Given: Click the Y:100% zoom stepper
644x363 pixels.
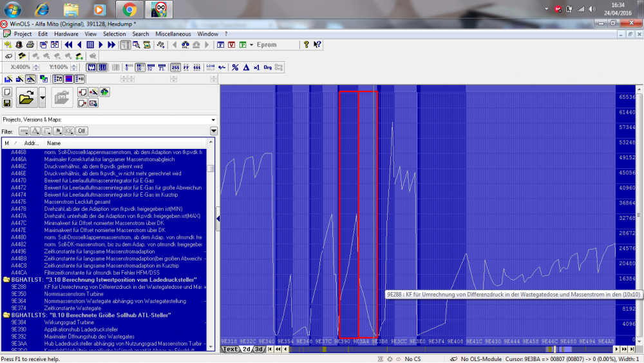Looking at the screenshot, I should pyautogui.click(x=73, y=68).
